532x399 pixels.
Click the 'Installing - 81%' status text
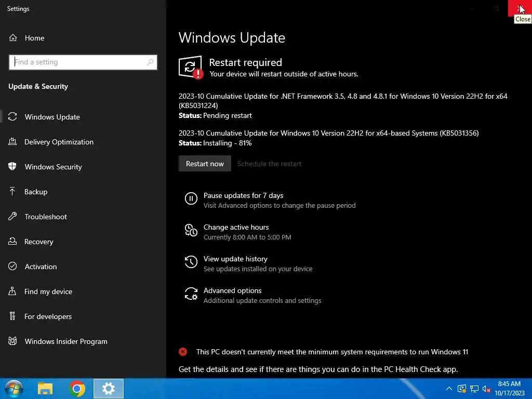click(228, 143)
